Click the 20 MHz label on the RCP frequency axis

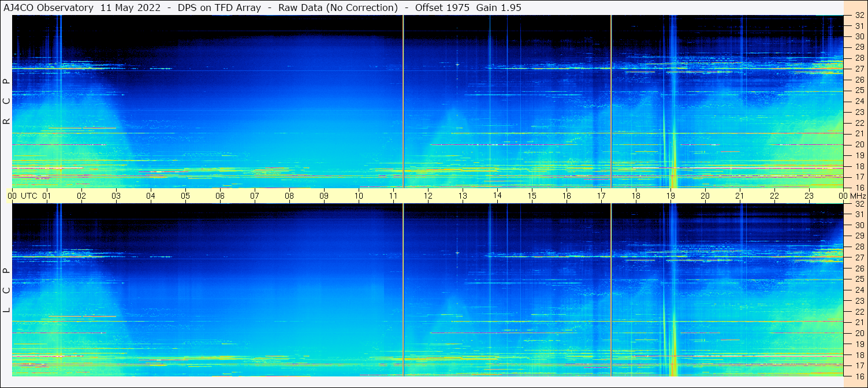pyautogui.click(x=859, y=144)
